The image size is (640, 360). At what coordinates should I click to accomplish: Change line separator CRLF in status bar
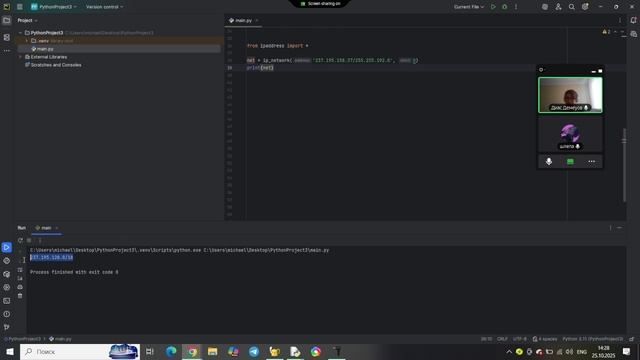(502, 339)
